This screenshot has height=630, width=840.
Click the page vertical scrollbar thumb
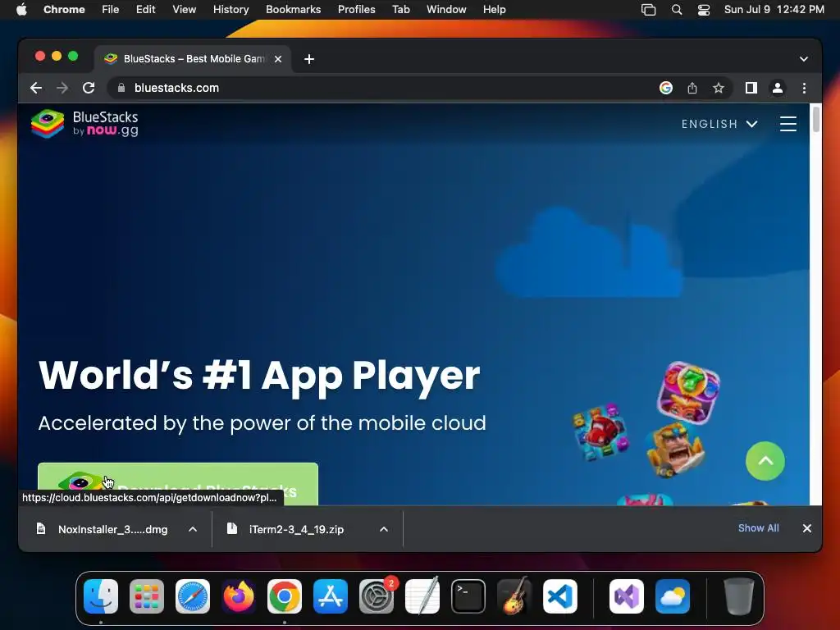pyautogui.click(x=816, y=119)
